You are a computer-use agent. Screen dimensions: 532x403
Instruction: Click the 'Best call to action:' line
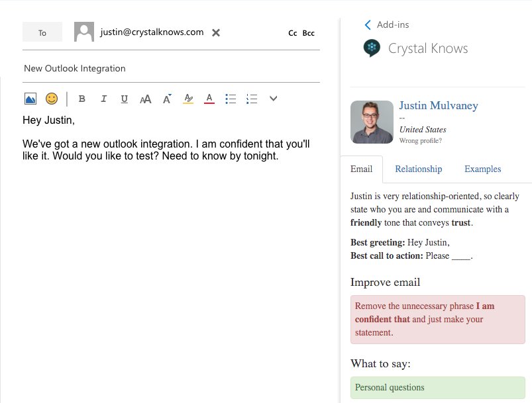[x=411, y=256]
